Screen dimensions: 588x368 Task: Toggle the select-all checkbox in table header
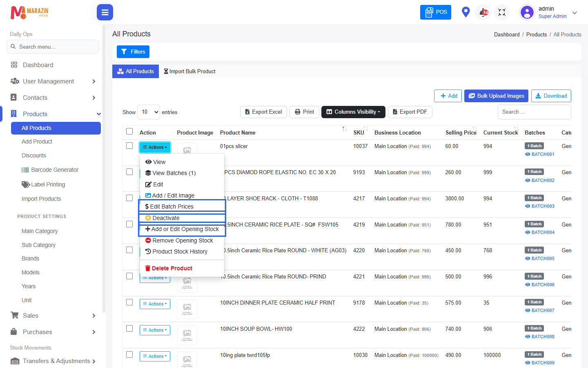click(129, 131)
